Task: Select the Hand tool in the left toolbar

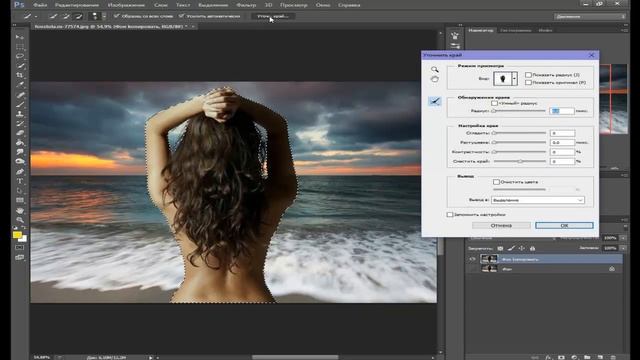Action: point(20,210)
